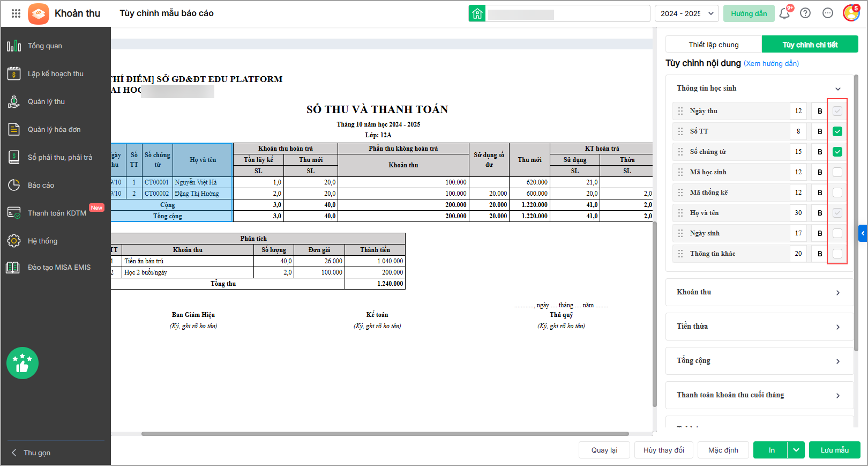The image size is (868, 466).
Task: Click the drag handle for Mã thống kê
Action: click(680, 193)
